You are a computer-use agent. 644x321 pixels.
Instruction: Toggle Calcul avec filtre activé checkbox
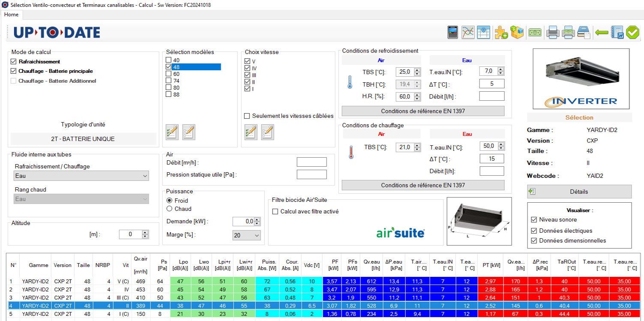[275, 211]
